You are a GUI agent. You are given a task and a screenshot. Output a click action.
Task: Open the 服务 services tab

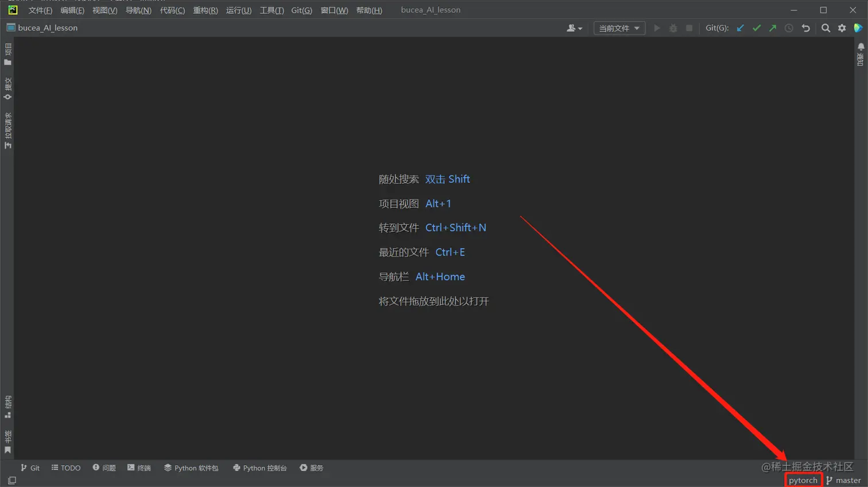coord(311,468)
